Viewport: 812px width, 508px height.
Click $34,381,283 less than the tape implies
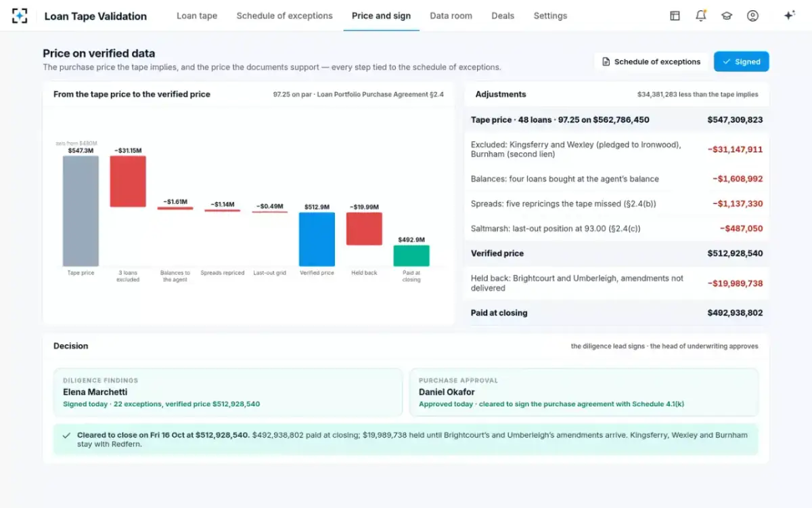click(x=698, y=95)
